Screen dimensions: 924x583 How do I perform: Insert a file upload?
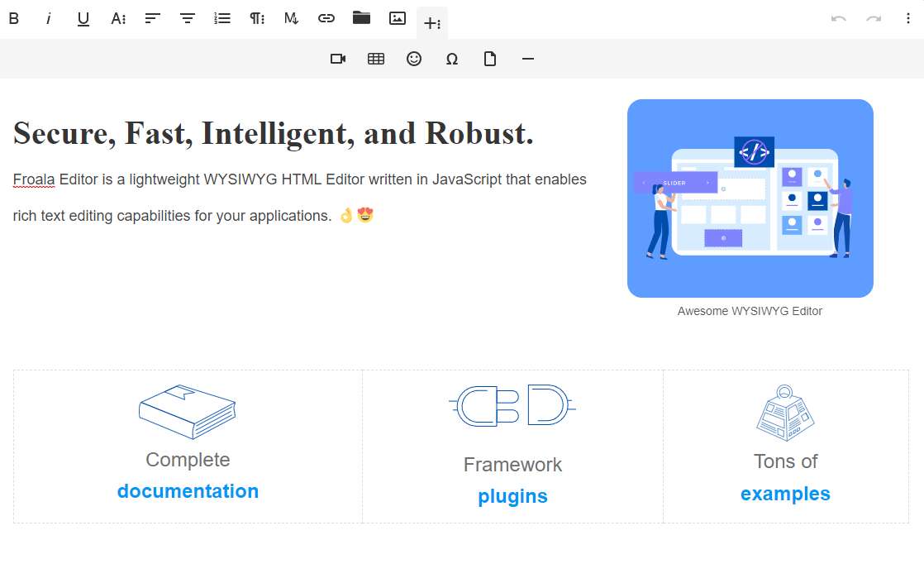click(x=490, y=59)
